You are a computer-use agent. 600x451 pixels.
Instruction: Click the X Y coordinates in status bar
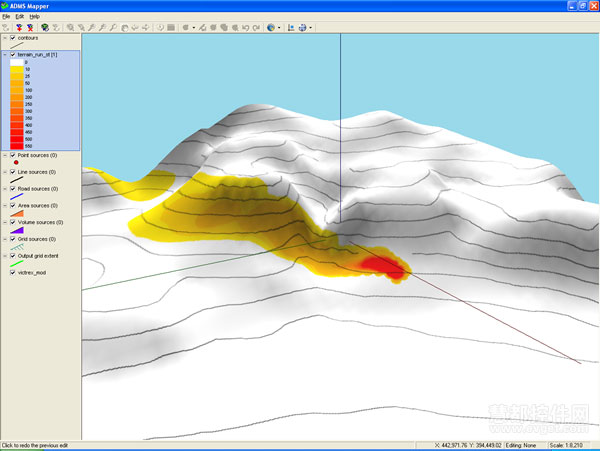468,445
